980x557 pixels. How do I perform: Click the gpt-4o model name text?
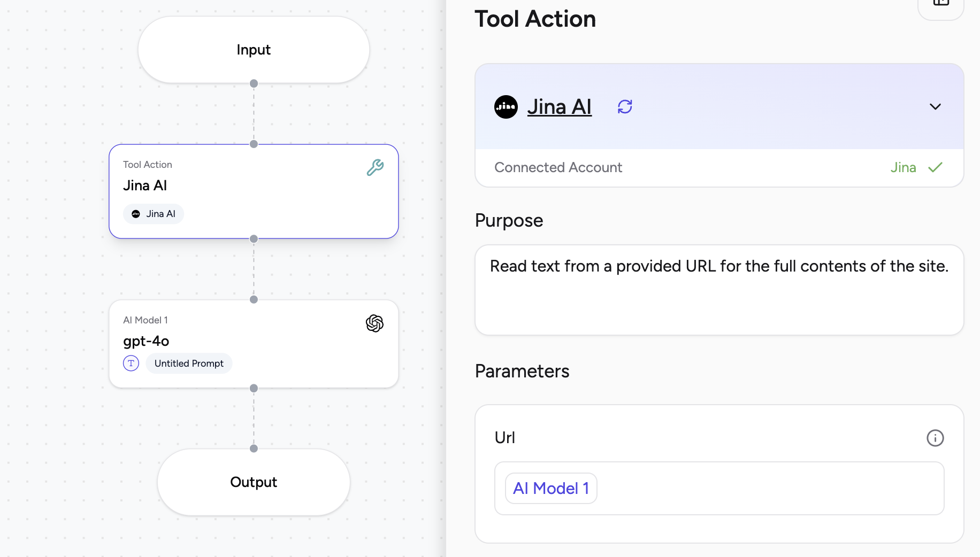(x=146, y=341)
